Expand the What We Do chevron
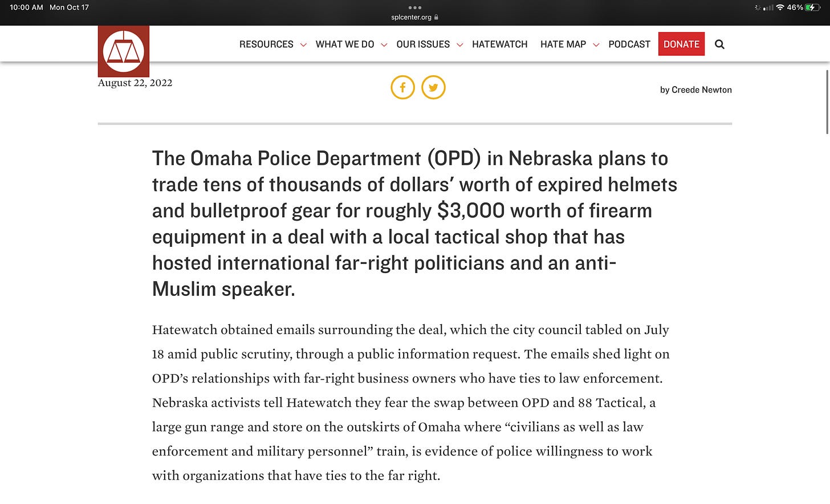Image resolution: width=830 pixels, height=504 pixels. click(384, 44)
